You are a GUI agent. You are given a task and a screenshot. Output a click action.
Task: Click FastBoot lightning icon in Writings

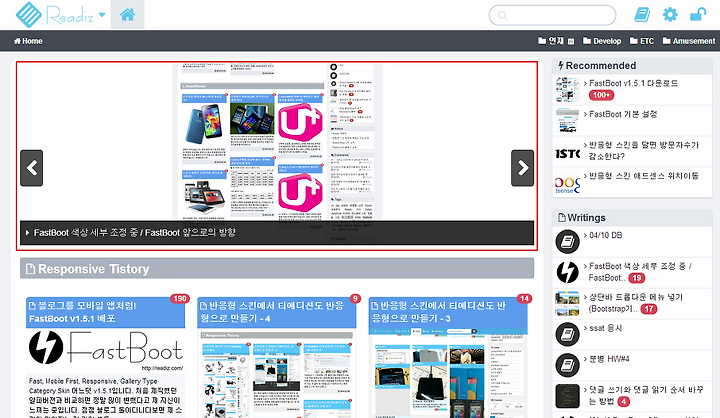pyautogui.click(x=568, y=273)
